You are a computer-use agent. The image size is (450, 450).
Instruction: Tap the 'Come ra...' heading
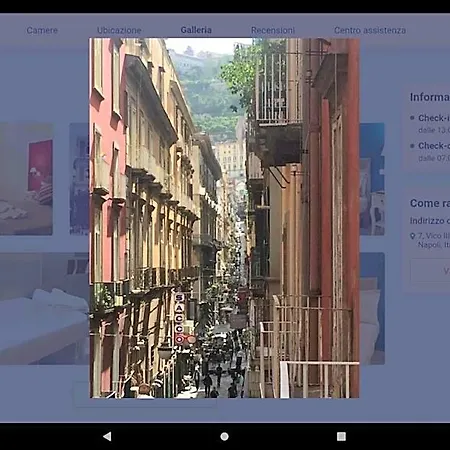[x=430, y=203]
